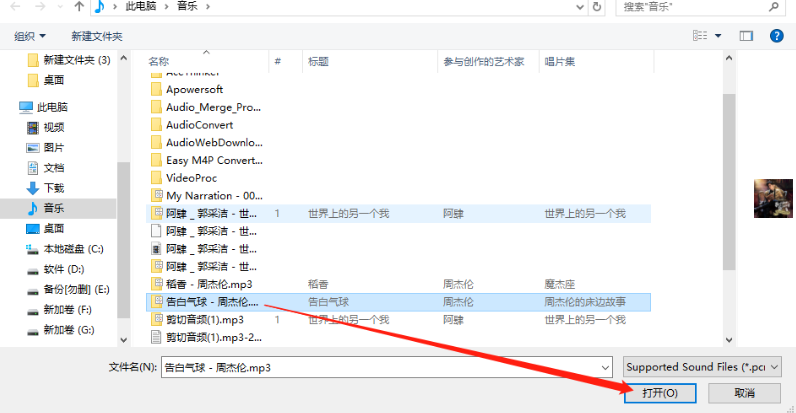Expand the address bar history dropdown
796x413 pixels.
(x=580, y=7)
